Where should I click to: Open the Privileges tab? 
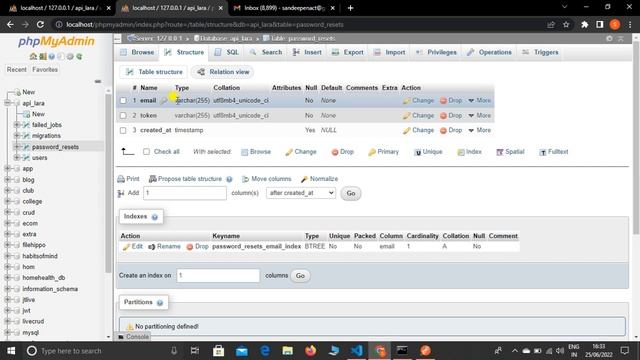[x=436, y=52]
